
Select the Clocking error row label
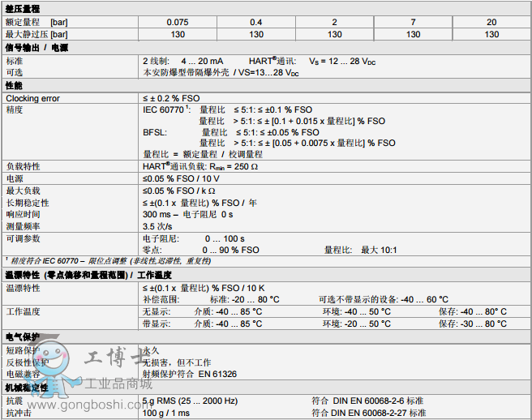(33, 98)
